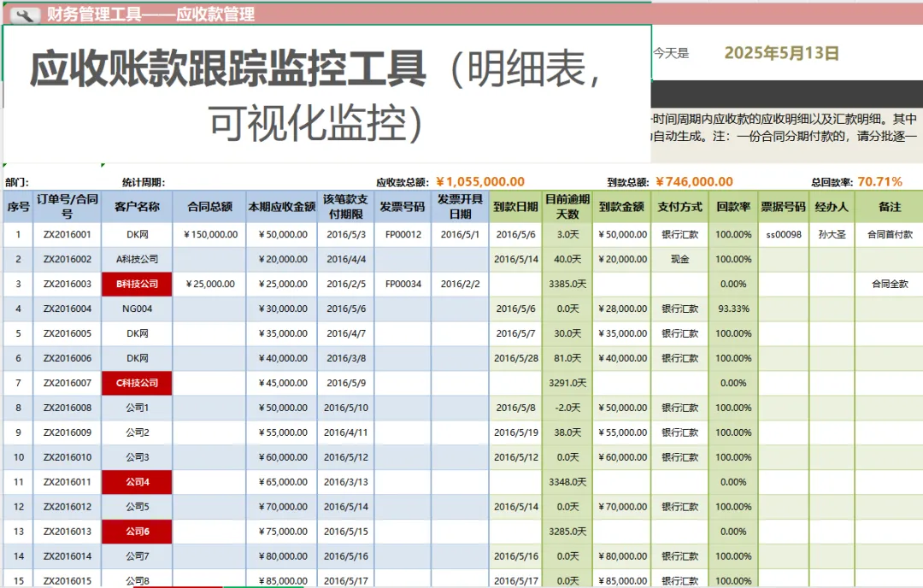
Task: Click received amount ¥28,000.00 cell
Action: click(621, 309)
